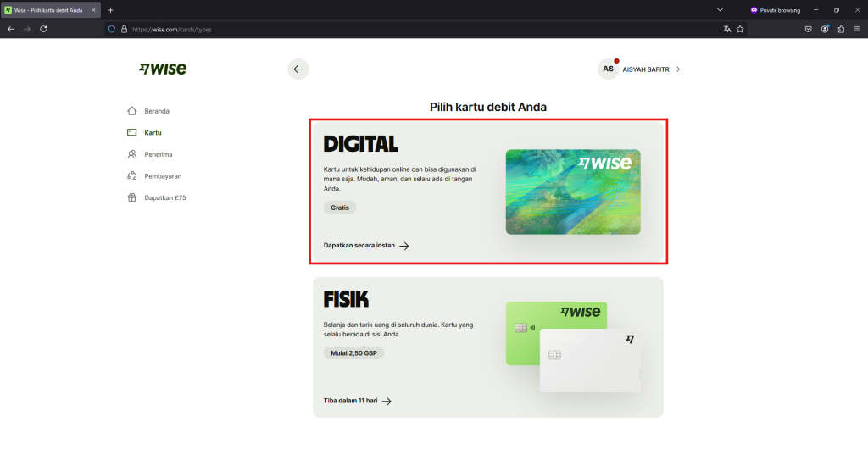Click the browser URL address field
Viewport: 868px width, 466px height.
coord(424,29)
